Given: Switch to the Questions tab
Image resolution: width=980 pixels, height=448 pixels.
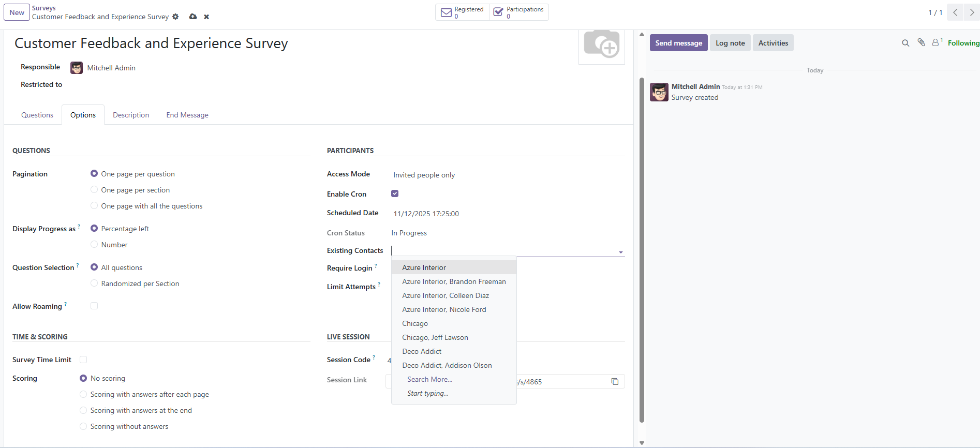Looking at the screenshot, I should (37, 115).
